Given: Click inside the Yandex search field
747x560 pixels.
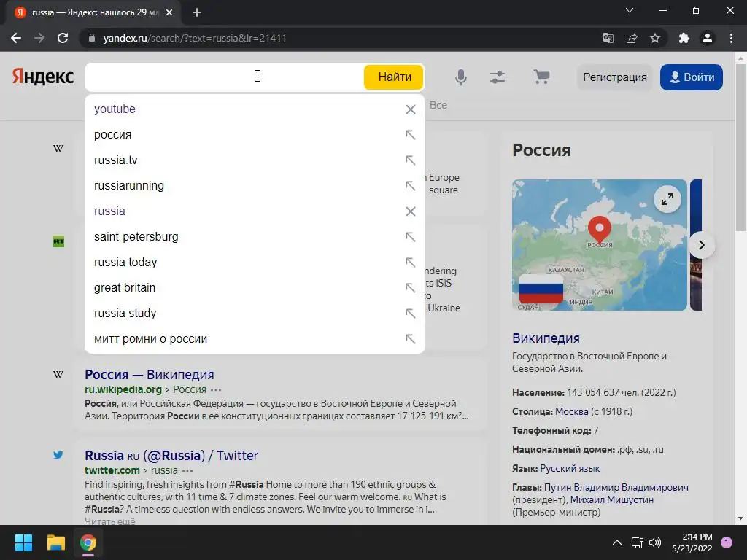Looking at the screenshot, I should pos(224,77).
